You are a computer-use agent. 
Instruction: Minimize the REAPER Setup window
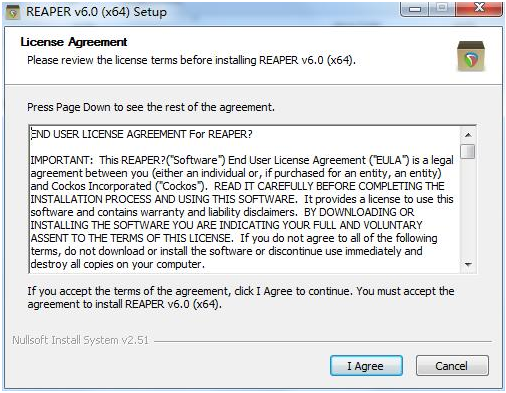[x=415, y=9]
